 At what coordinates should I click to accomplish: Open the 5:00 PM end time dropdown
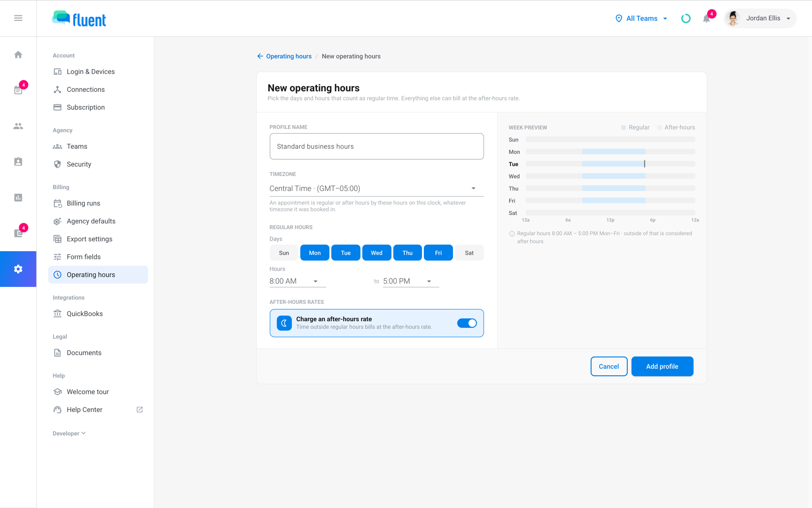coord(411,281)
